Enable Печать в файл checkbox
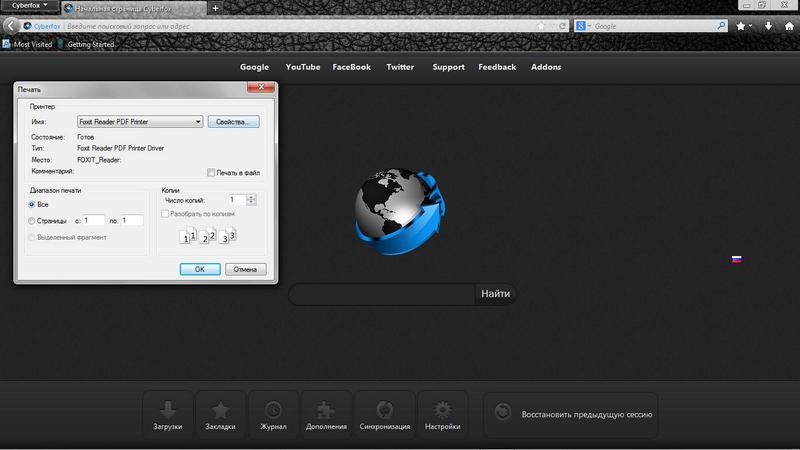Image resolution: width=800 pixels, height=450 pixels. pos(211,172)
